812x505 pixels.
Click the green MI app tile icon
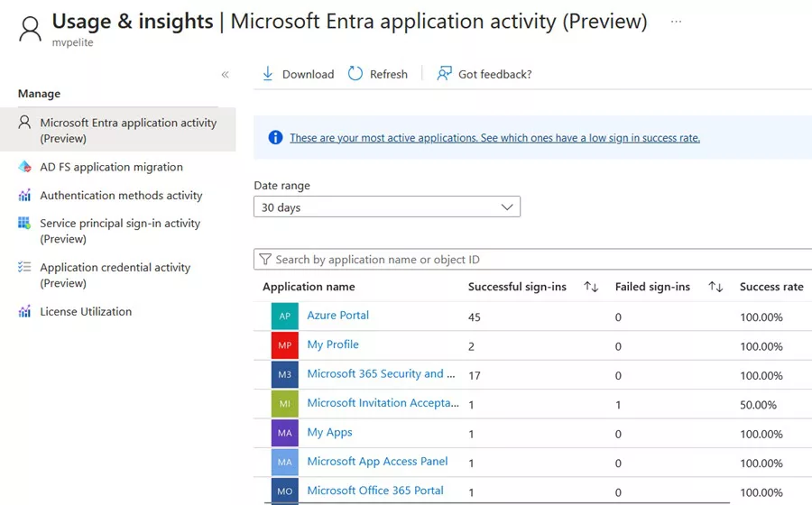(x=285, y=404)
